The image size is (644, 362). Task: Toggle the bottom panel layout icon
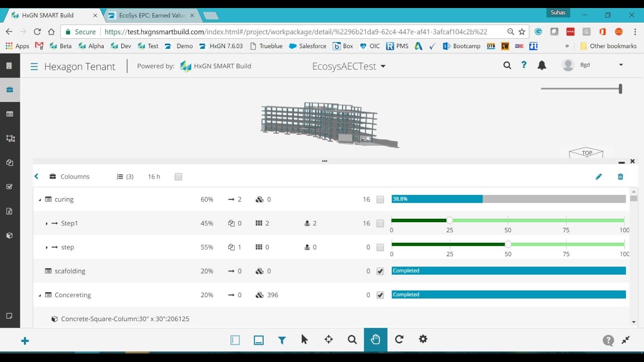[259, 340]
